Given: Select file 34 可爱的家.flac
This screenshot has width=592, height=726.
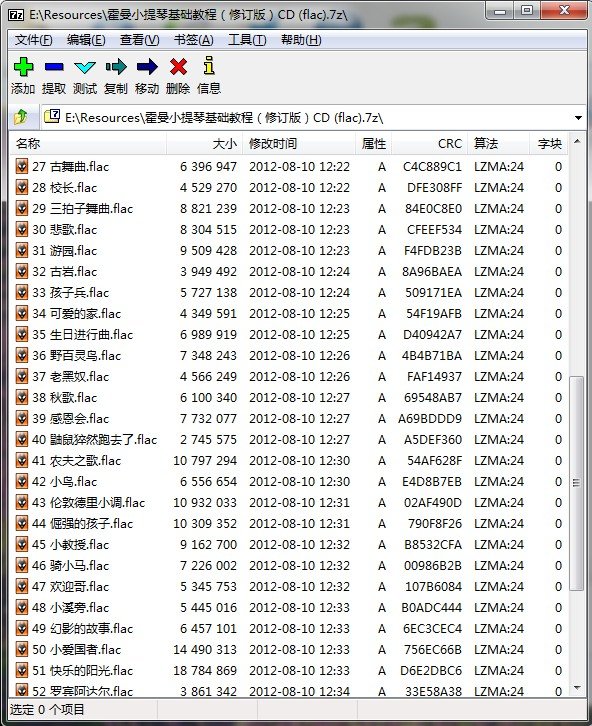Looking at the screenshot, I should point(76,313).
